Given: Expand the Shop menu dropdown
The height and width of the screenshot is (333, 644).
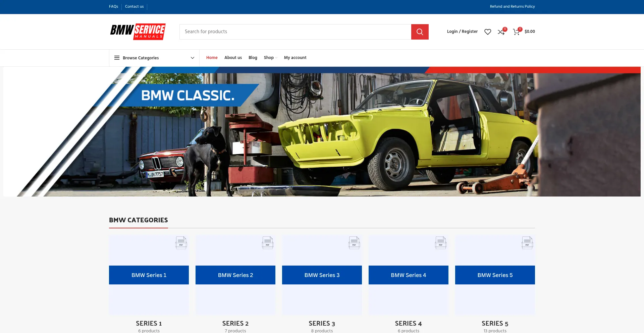Looking at the screenshot, I should tap(270, 58).
